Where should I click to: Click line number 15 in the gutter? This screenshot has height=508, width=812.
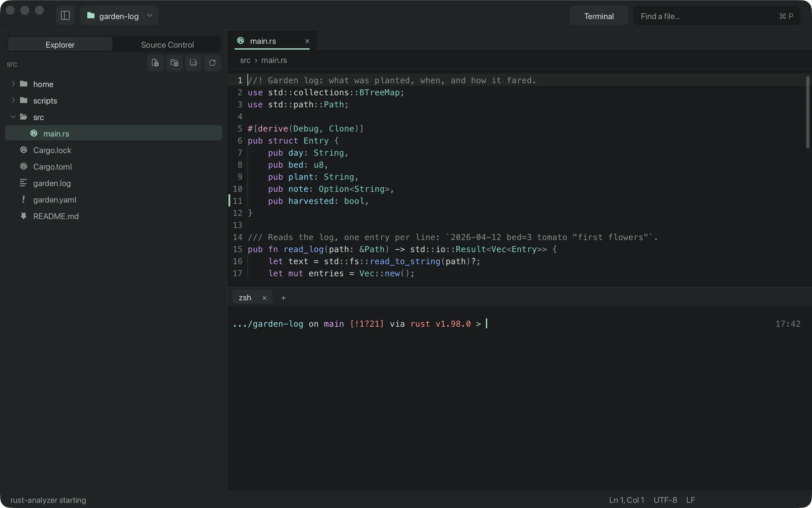[238, 249]
